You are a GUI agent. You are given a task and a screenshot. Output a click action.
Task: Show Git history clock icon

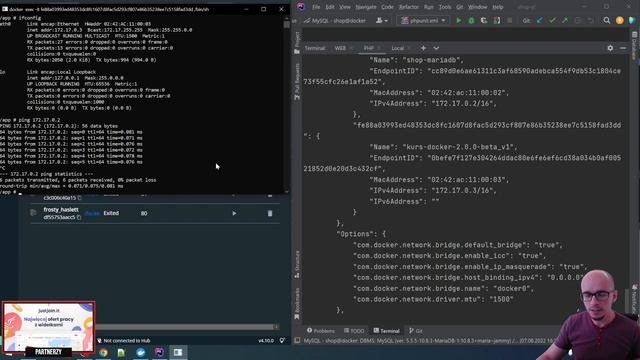point(578,20)
